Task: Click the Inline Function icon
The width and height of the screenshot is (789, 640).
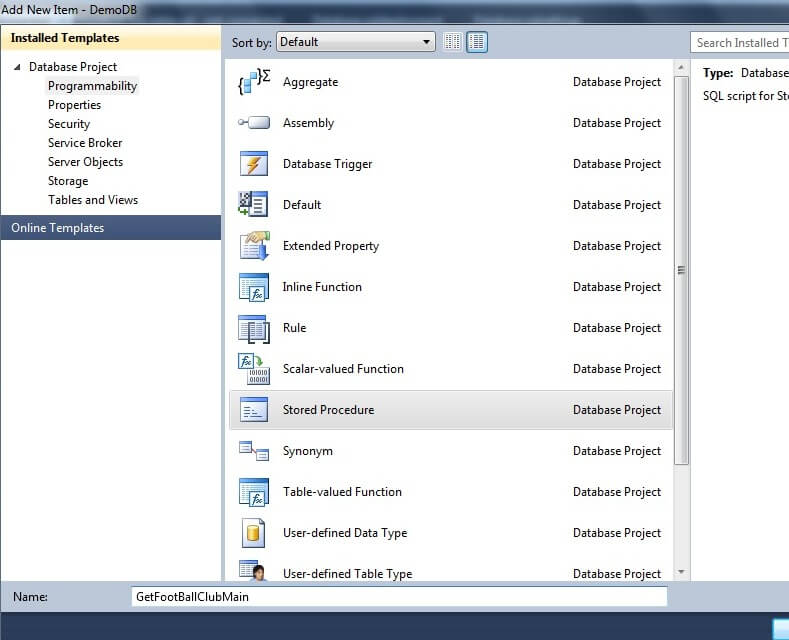Action: coord(254,287)
